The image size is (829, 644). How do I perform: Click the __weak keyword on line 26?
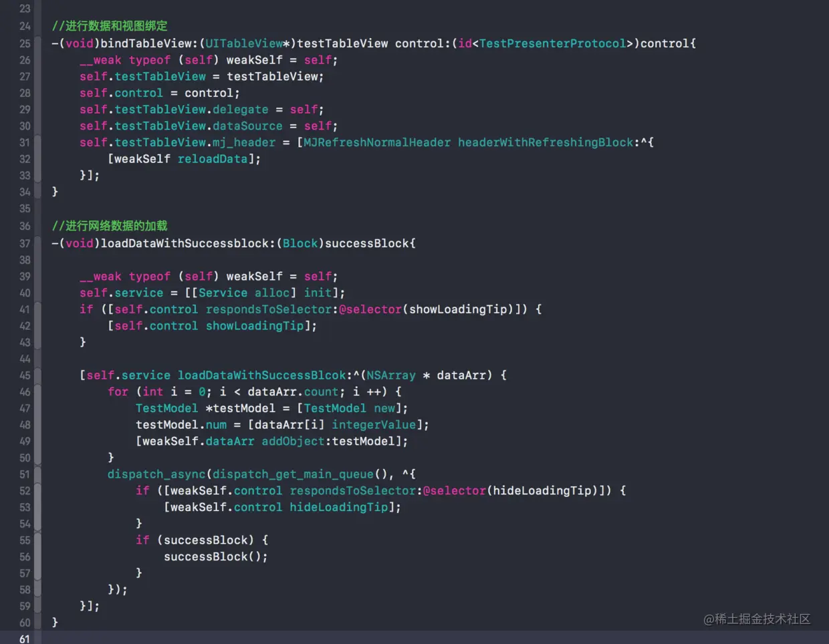pos(100,60)
